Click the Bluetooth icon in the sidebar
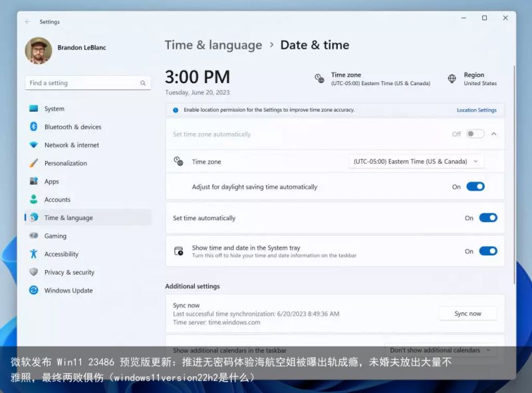This screenshot has height=393, width=532. (x=34, y=126)
